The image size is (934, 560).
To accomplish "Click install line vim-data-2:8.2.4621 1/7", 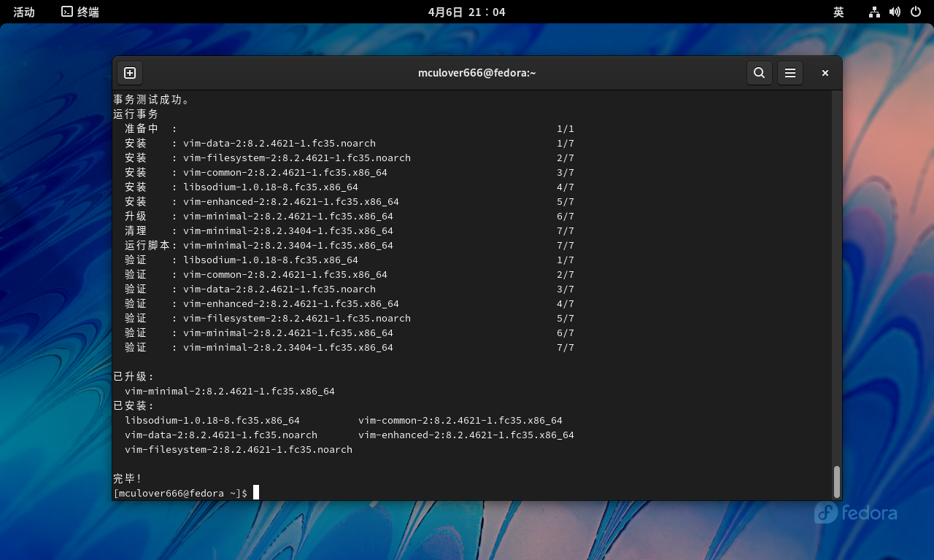I will (x=350, y=143).
